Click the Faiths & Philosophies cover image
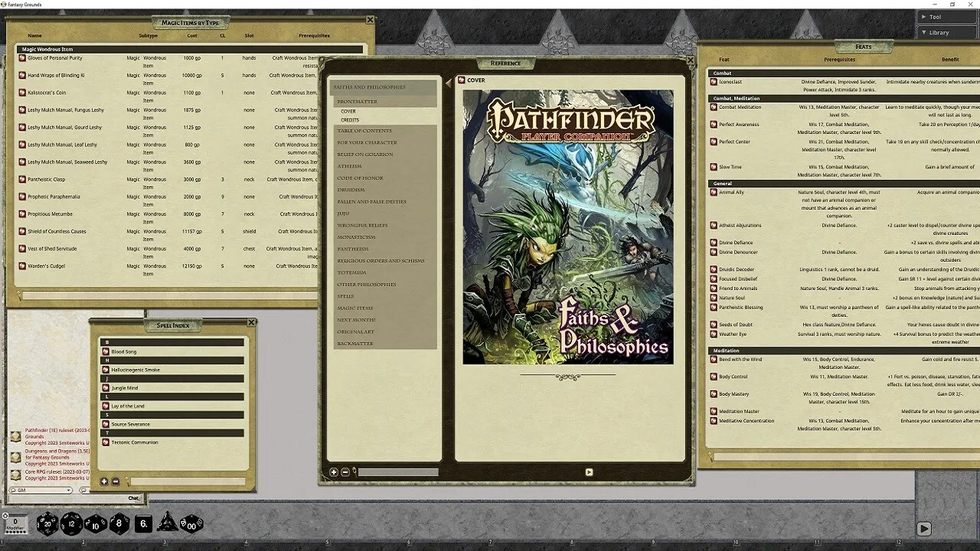Viewport: 980px width, 551px height. (x=568, y=227)
